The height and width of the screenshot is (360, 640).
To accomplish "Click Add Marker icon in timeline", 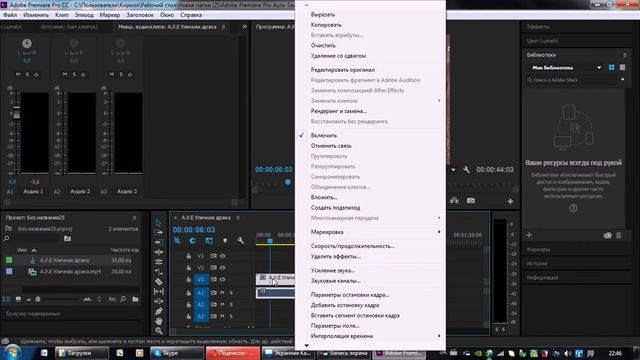I will [x=225, y=241].
